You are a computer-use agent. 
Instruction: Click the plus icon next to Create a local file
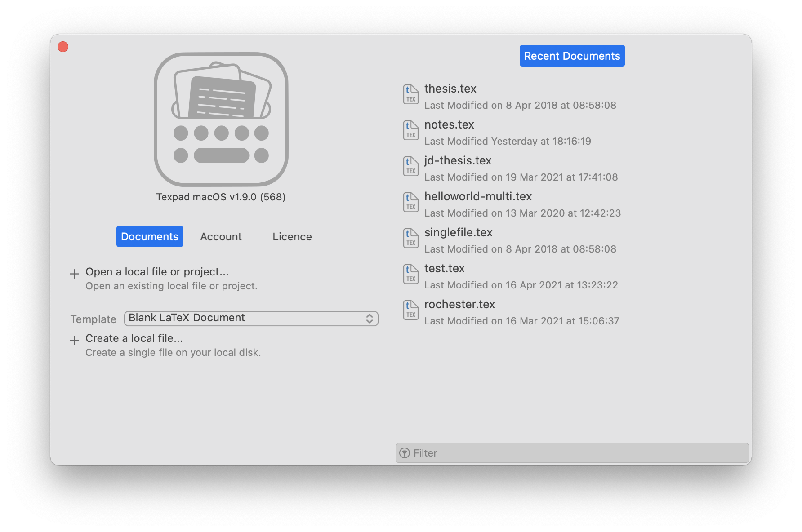[x=74, y=340]
